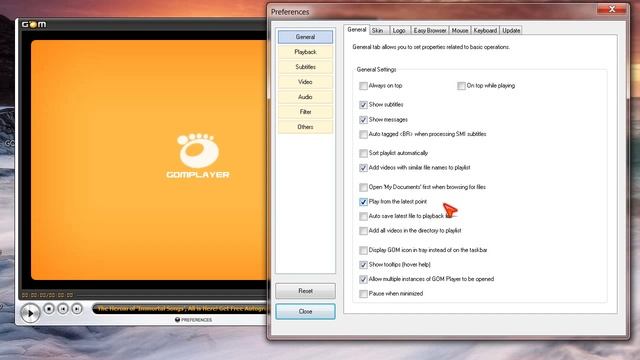640x360 pixels.
Task: Open the Mouse tab
Action: click(x=460, y=31)
